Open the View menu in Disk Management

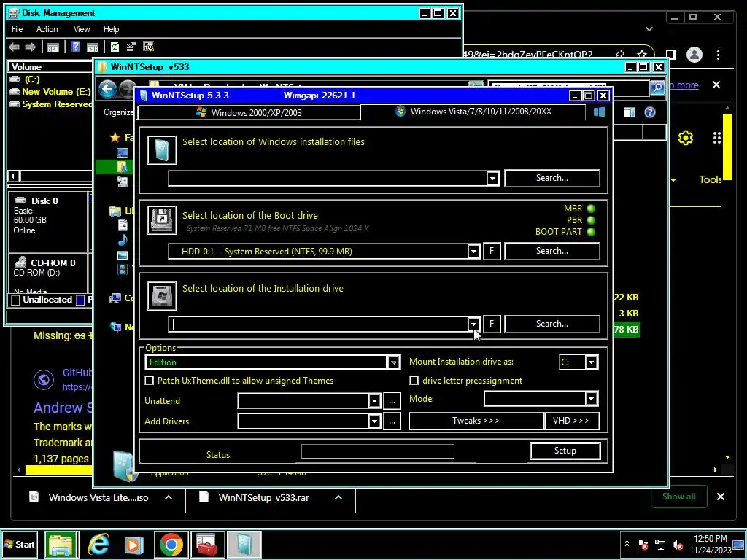click(82, 29)
